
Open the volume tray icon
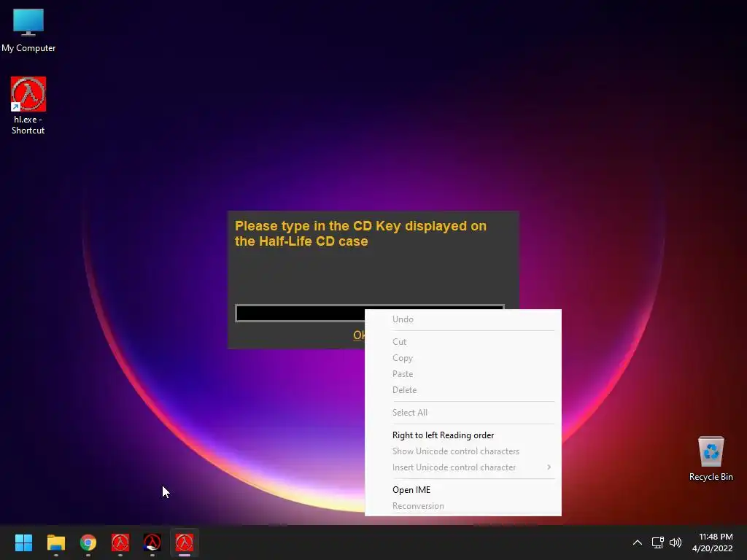(x=675, y=542)
